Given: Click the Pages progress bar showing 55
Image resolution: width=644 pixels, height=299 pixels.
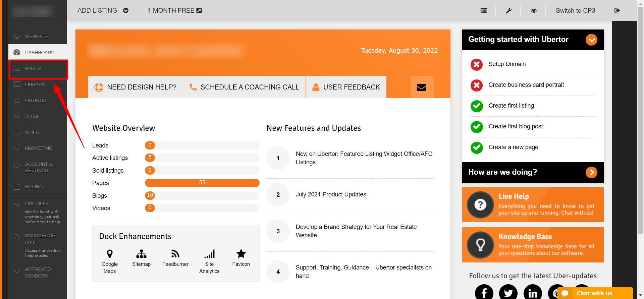Looking at the screenshot, I should [x=202, y=183].
